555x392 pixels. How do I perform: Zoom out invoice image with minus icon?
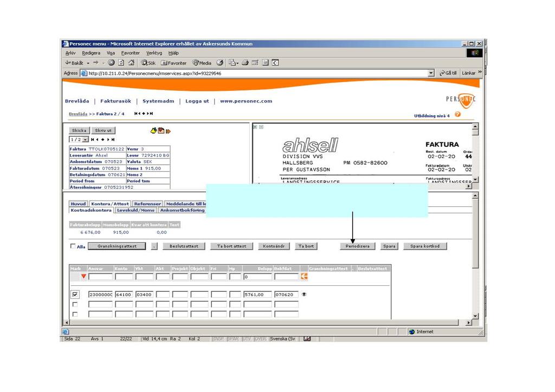(x=261, y=127)
